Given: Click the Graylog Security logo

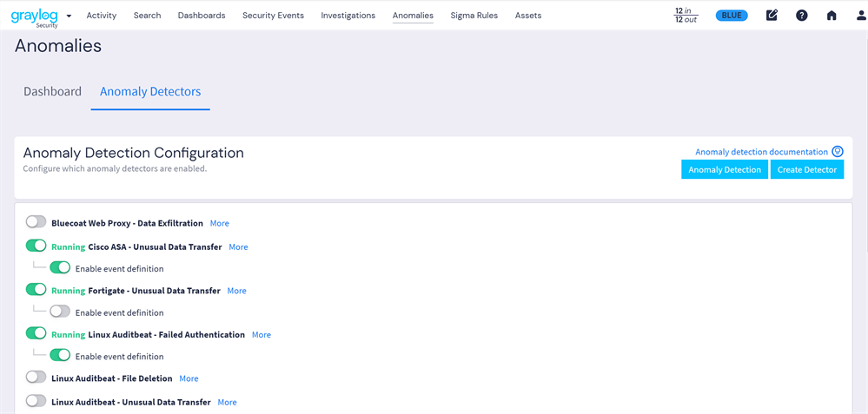Looking at the screenshot, I should pos(35,16).
